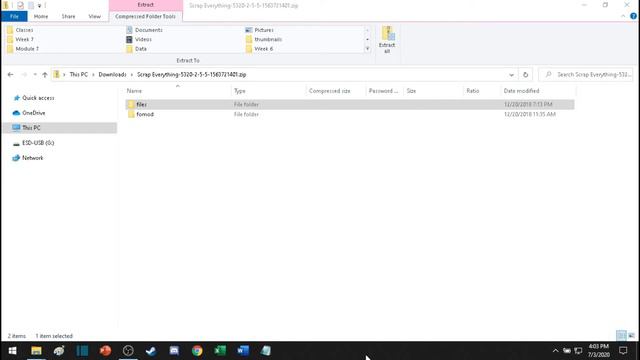Refresh the current folder view
The image size is (640, 360).
pyautogui.click(x=525, y=75)
